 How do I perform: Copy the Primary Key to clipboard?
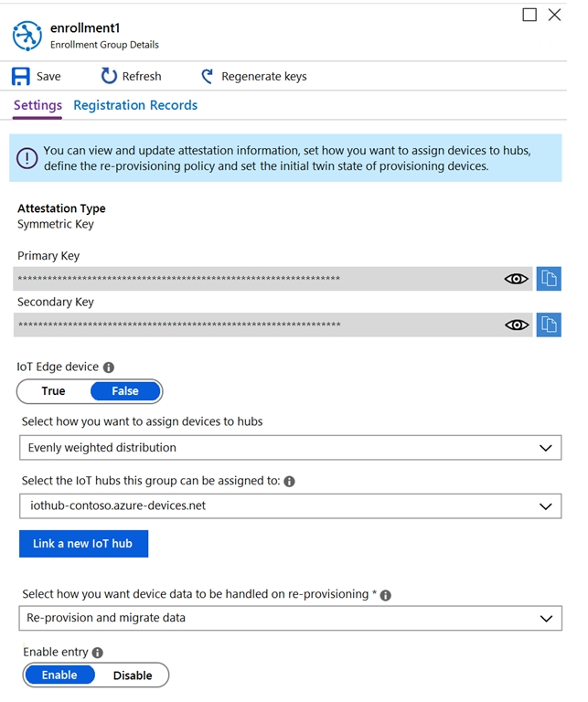(x=549, y=279)
